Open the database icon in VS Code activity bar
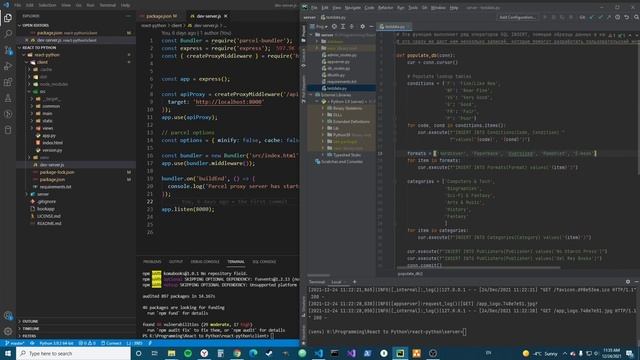Image resolution: width=640 pixels, height=360 pixels. coord(8,130)
